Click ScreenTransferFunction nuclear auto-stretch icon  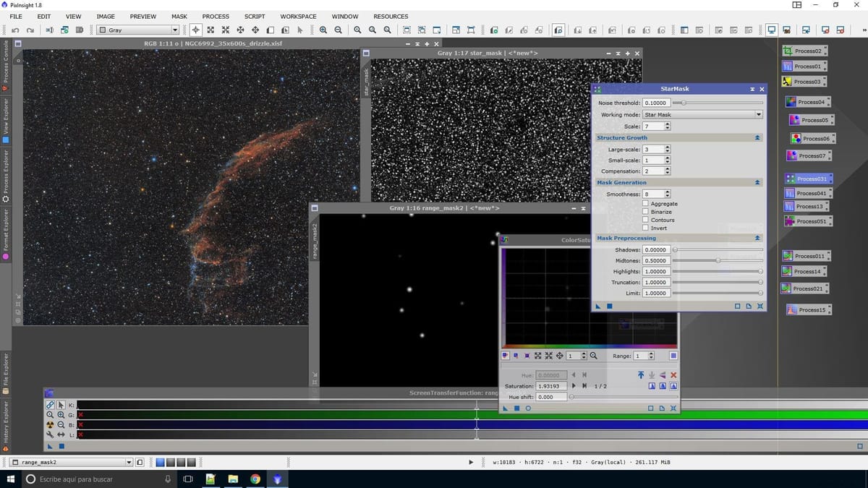point(50,425)
